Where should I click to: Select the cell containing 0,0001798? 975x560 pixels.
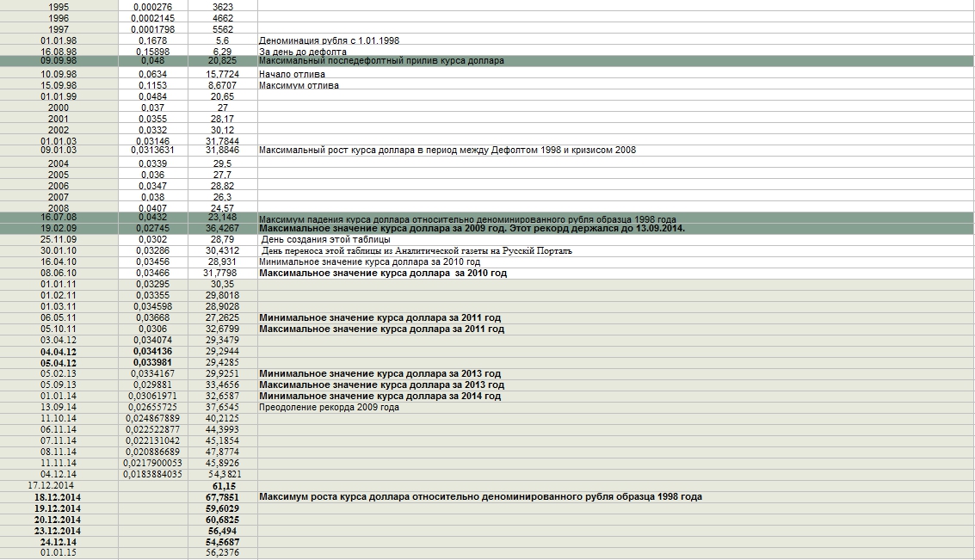point(153,29)
